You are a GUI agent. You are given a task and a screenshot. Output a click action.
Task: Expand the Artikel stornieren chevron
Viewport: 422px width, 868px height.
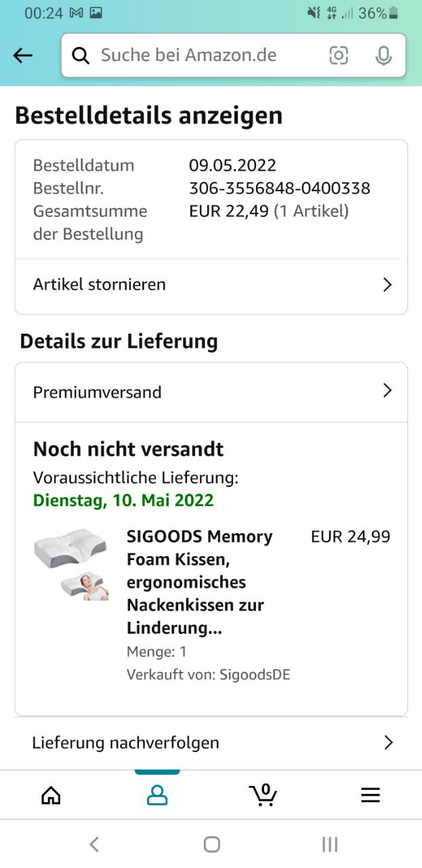point(387,285)
